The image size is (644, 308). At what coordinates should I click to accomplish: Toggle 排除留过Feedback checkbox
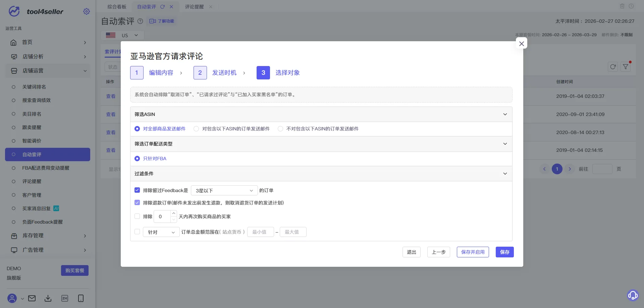(x=137, y=190)
